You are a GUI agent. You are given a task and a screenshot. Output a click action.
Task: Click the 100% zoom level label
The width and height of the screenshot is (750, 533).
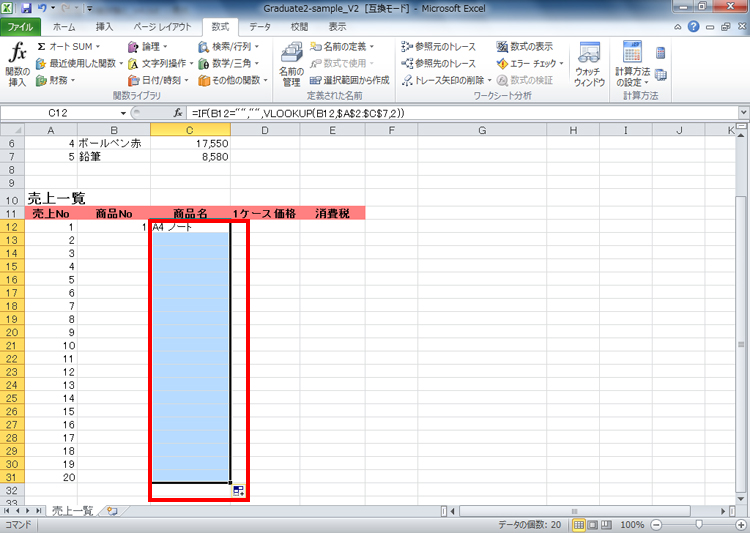[x=632, y=525]
